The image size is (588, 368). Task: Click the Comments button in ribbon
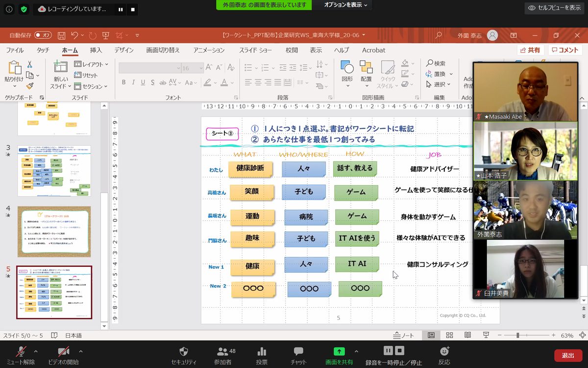coord(565,50)
